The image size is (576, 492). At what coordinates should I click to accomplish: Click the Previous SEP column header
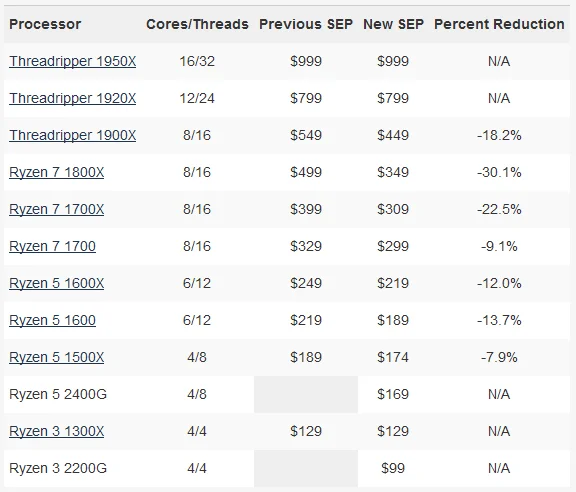(306, 24)
